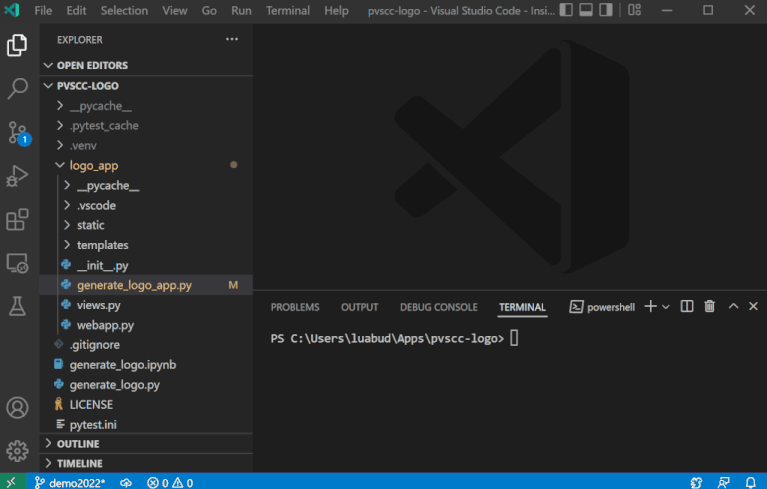
Task: Open the Help menu
Action: (x=336, y=10)
